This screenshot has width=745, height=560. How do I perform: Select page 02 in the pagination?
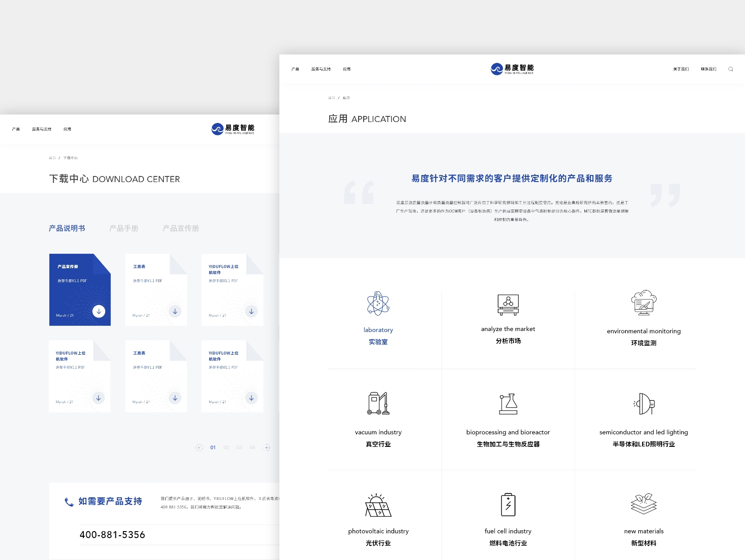click(x=226, y=447)
